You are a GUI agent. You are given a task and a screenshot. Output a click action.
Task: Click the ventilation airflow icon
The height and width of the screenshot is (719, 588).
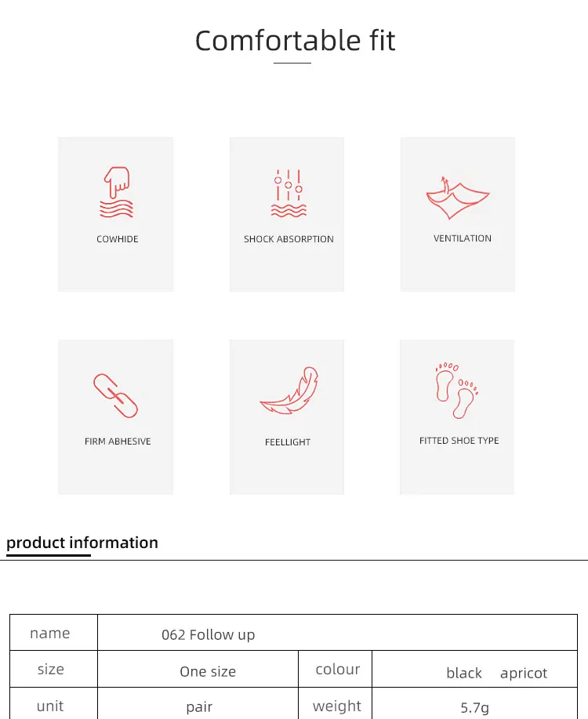click(x=458, y=198)
